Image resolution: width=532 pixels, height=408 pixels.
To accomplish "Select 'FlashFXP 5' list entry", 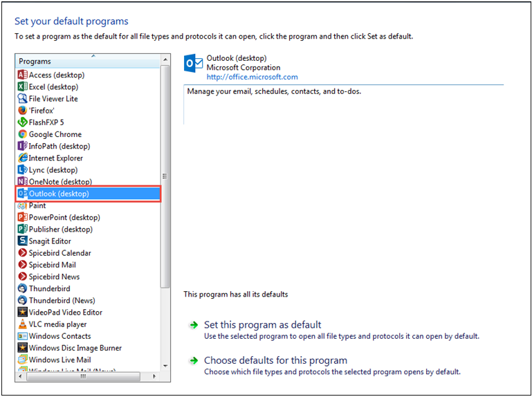I will coord(46,122).
